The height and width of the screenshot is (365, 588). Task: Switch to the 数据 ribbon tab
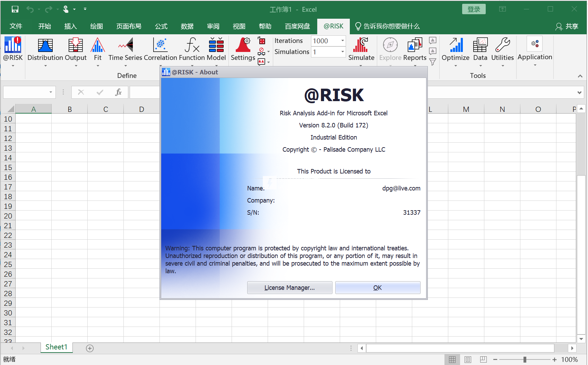click(187, 26)
